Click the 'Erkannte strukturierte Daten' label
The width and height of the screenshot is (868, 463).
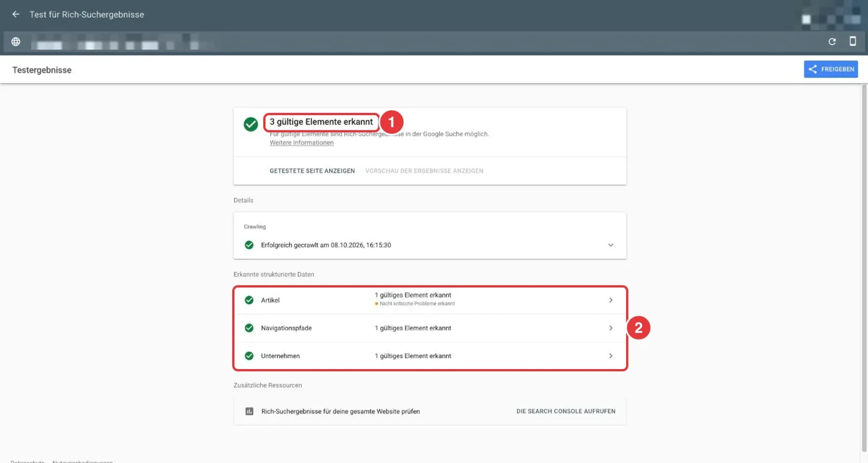(x=274, y=275)
